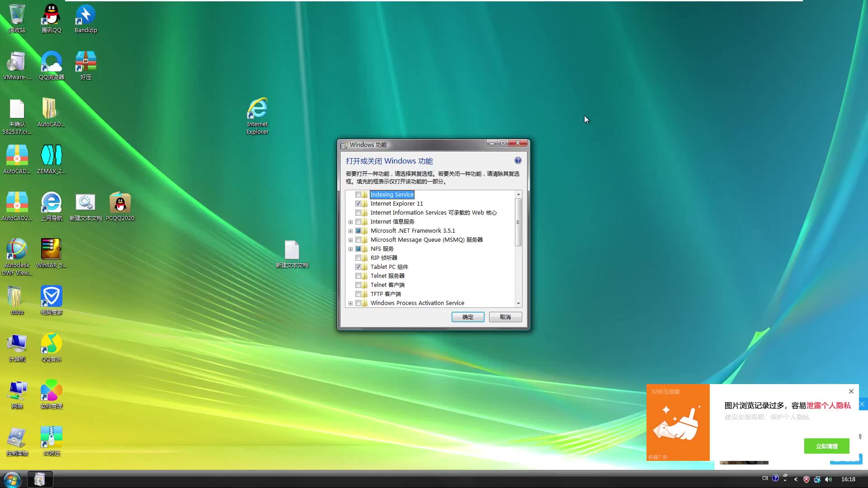The height and width of the screenshot is (488, 868).
Task: Enable the Telnet 客户端 feature
Action: tap(359, 285)
